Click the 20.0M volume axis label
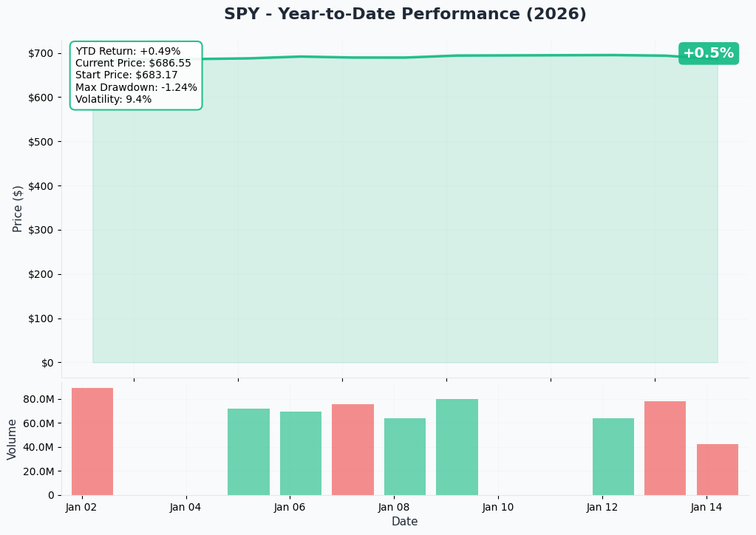Image resolution: width=756 pixels, height=535 pixels. coord(38,471)
